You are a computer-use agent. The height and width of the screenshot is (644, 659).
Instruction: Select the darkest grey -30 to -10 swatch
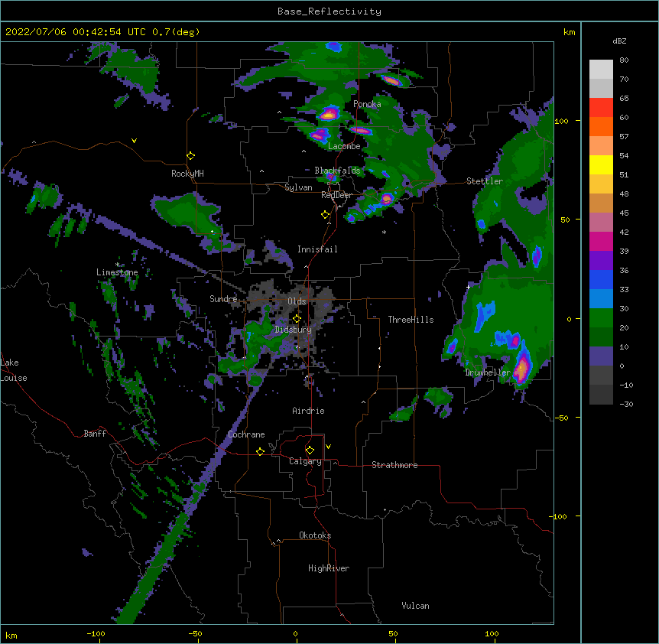click(x=601, y=395)
